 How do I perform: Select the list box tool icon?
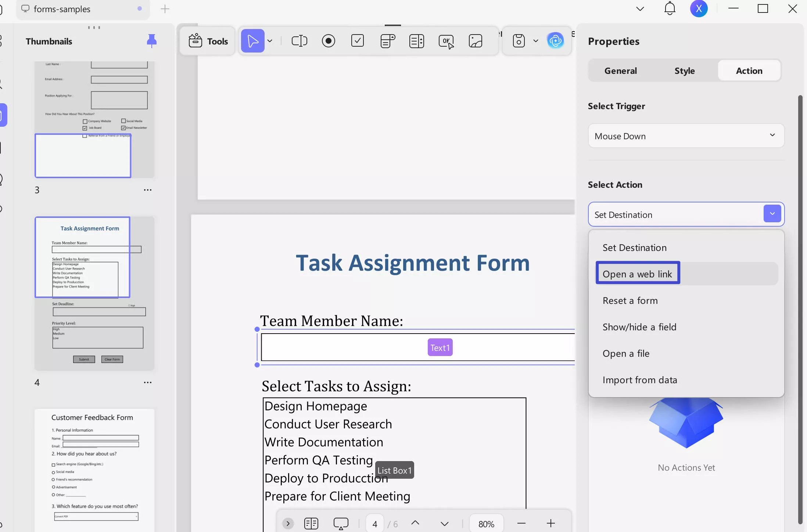(416, 41)
